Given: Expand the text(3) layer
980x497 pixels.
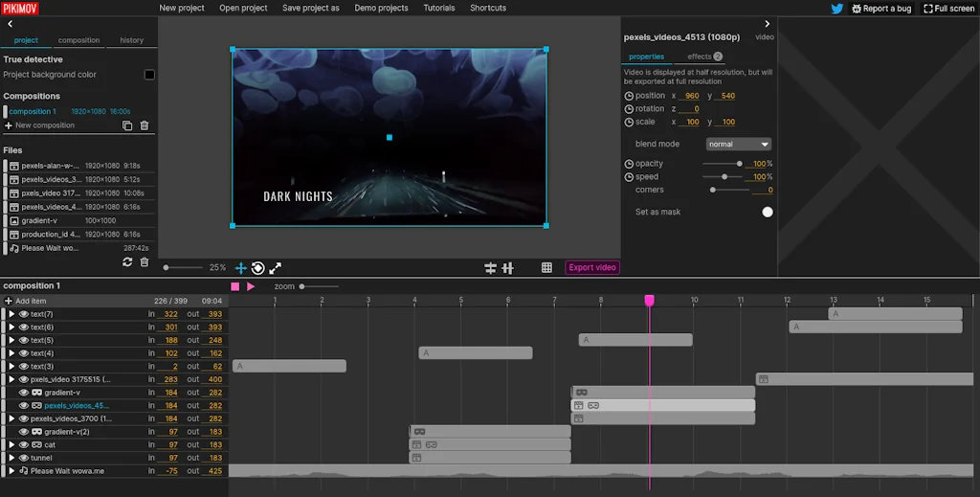Looking at the screenshot, I should click(11, 367).
